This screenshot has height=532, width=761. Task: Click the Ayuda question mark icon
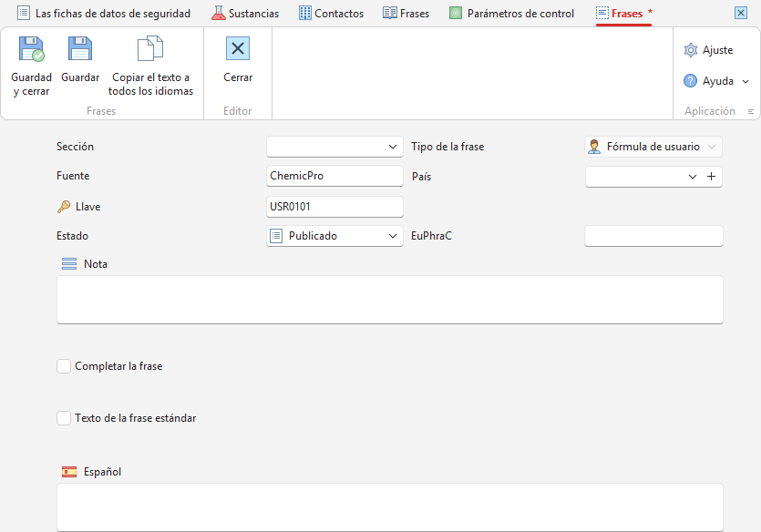(x=690, y=81)
